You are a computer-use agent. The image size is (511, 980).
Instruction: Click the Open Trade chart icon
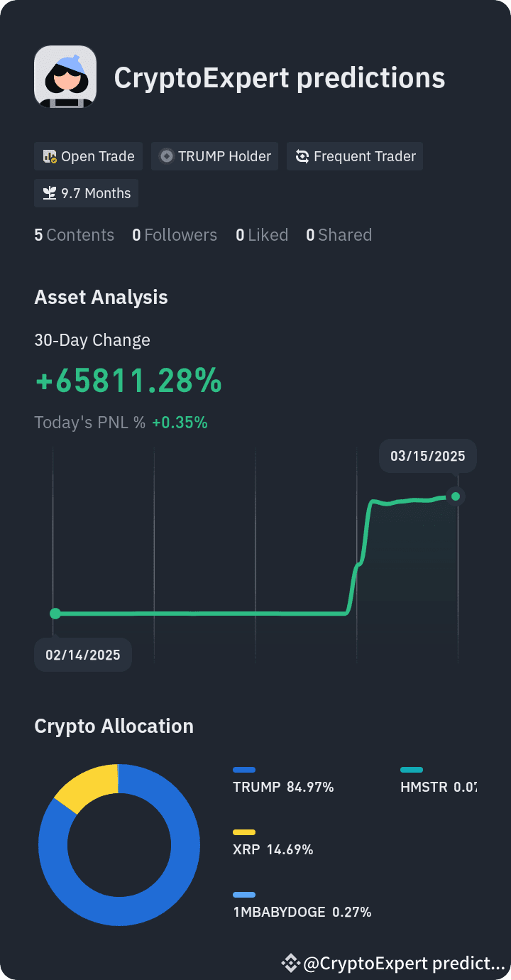[x=50, y=156]
